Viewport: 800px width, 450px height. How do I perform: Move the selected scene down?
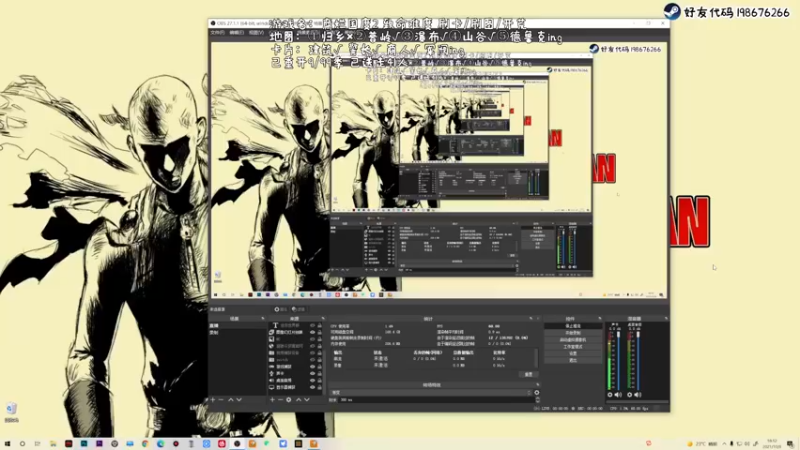[239, 399]
